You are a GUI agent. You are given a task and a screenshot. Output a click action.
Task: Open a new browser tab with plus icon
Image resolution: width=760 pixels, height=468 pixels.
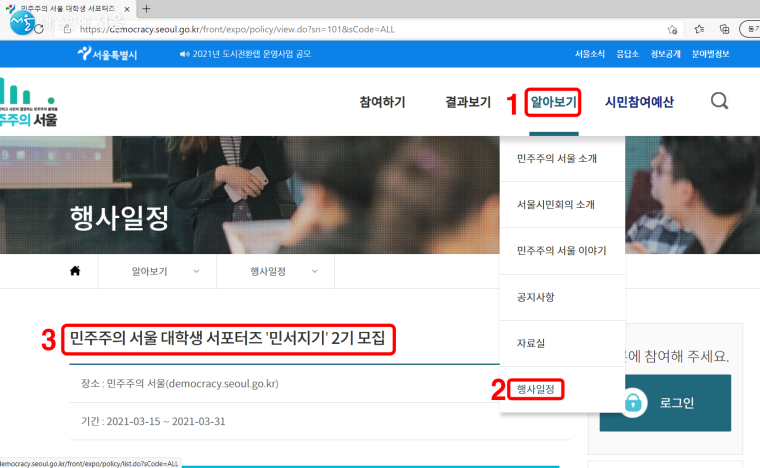pyautogui.click(x=147, y=9)
